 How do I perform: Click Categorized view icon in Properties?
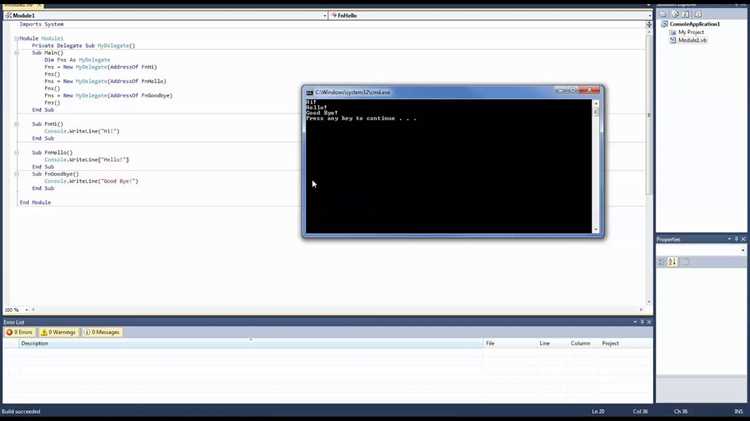tap(662, 262)
